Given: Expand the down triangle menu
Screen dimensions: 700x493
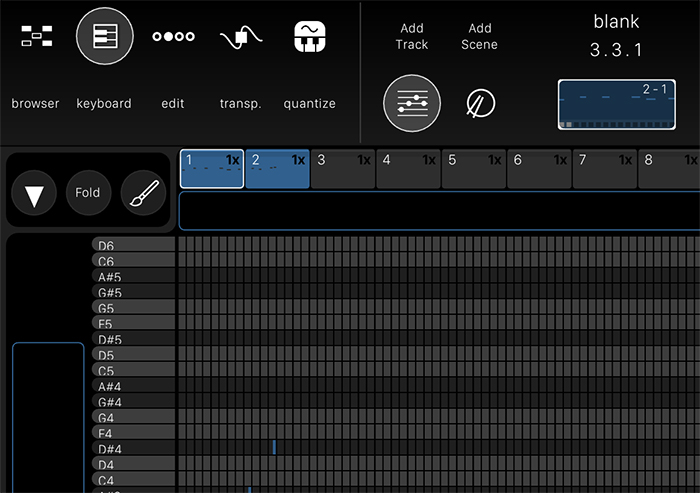Looking at the screenshot, I should point(34,193).
